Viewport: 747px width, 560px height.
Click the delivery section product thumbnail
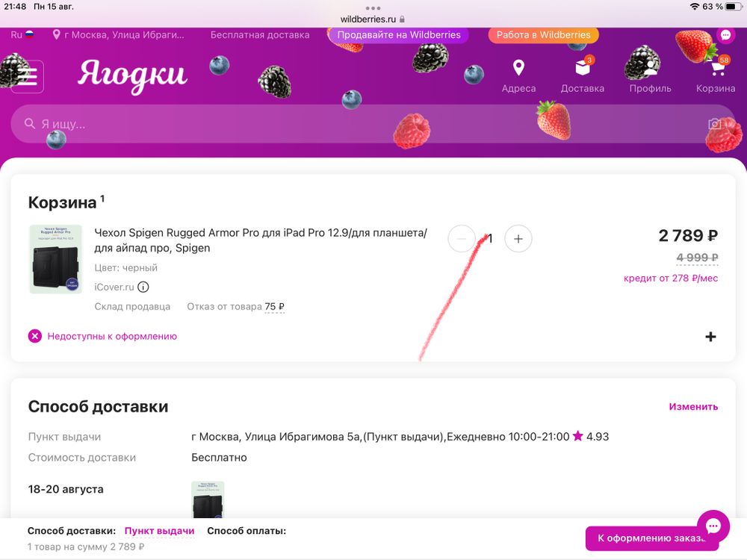(208, 500)
